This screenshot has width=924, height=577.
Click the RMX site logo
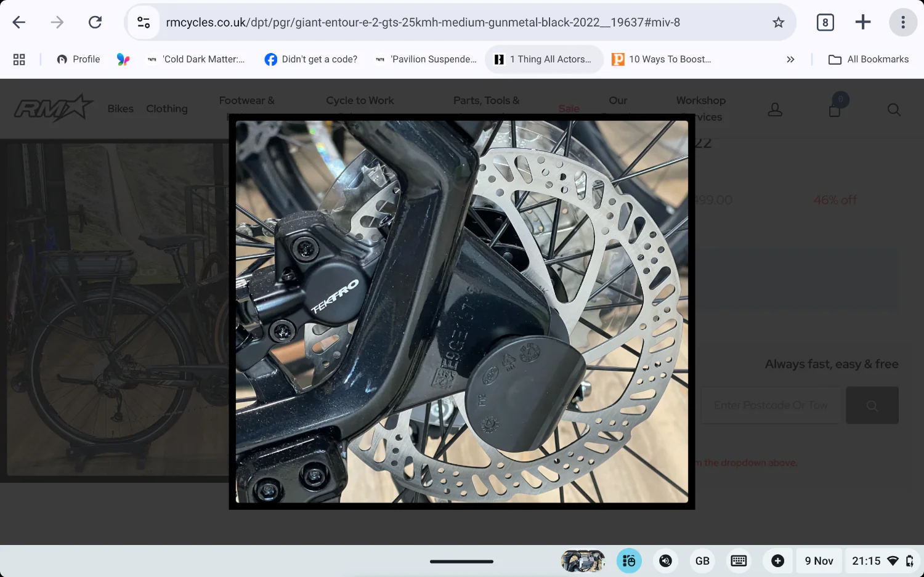coord(54,108)
